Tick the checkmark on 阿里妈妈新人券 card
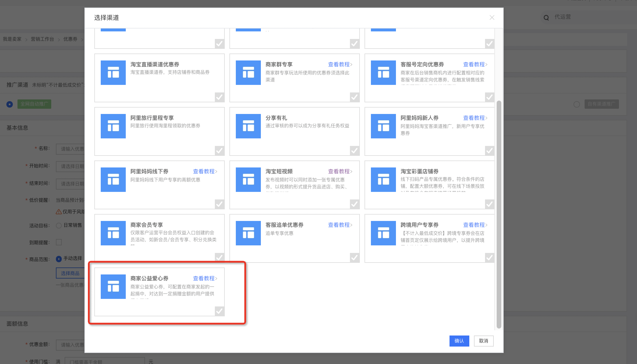 point(490,151)
